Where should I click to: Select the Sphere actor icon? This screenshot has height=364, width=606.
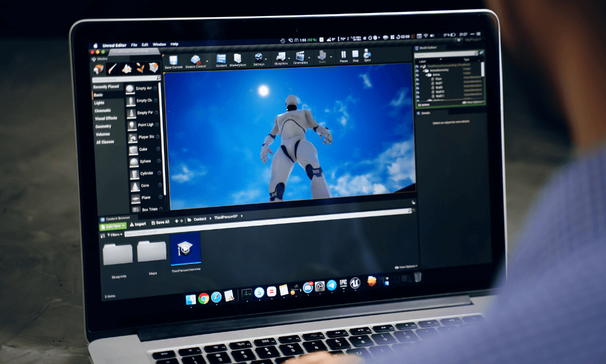coord(134,162)
